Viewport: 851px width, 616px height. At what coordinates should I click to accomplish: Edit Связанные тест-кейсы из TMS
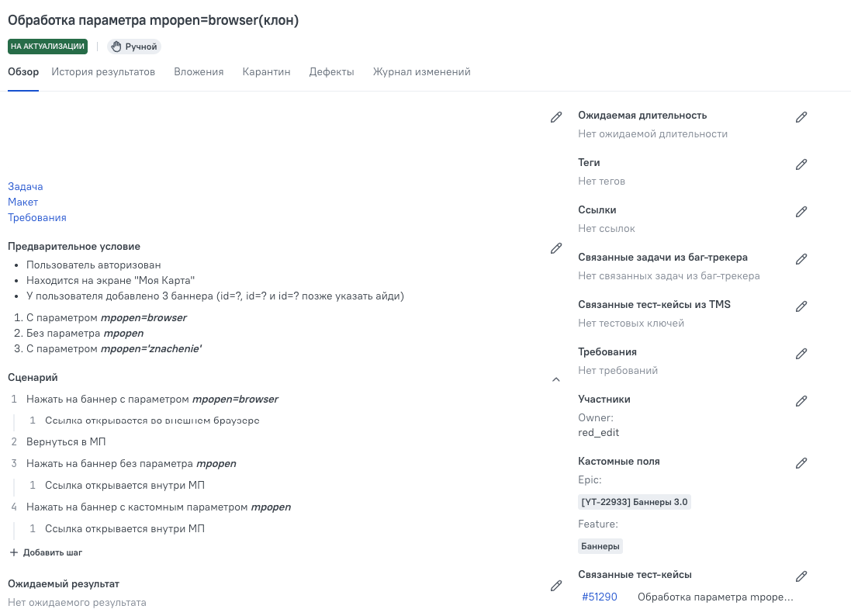click(x=801, y=306)
